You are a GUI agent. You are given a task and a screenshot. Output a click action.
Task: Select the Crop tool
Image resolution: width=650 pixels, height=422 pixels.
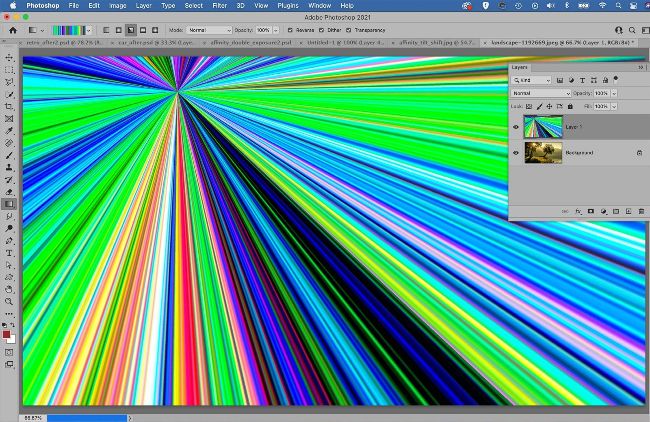9,107
